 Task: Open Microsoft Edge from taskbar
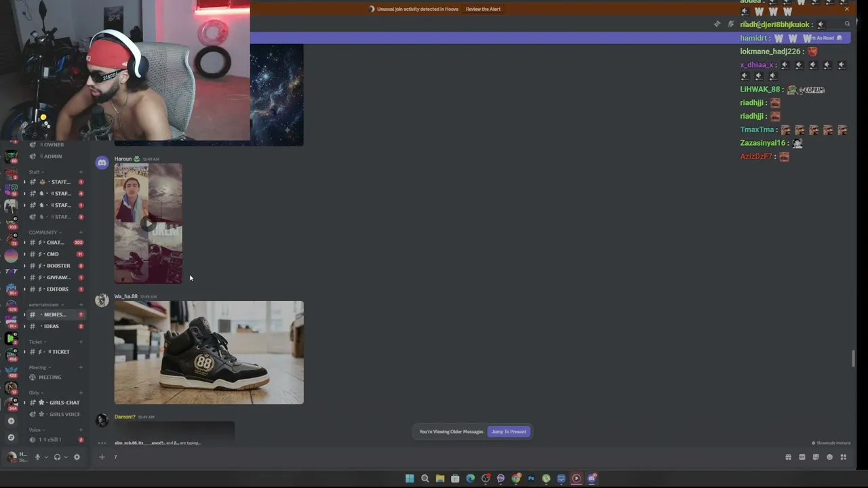coord(471,479)
